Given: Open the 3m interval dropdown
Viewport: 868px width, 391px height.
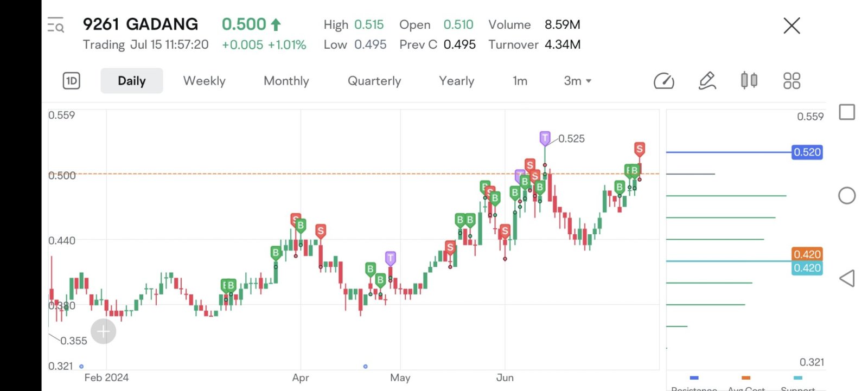Looking at the screenshot, I should (577, 81).
